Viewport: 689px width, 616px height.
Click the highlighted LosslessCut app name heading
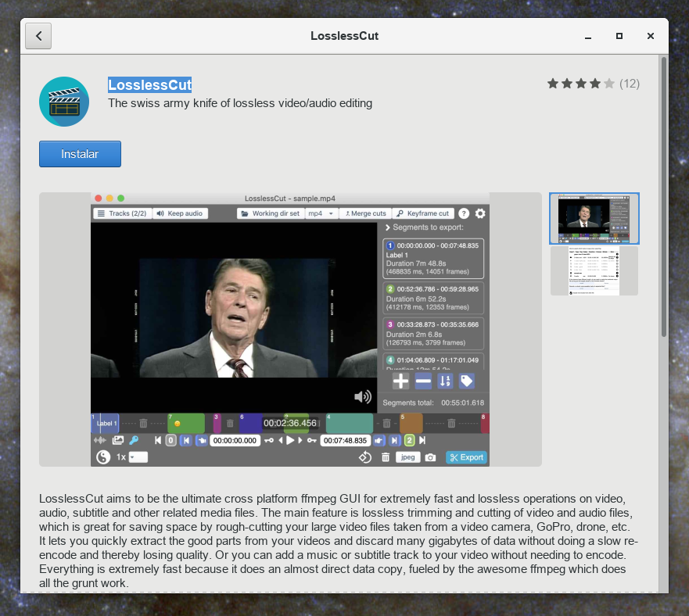click(150, 84)
